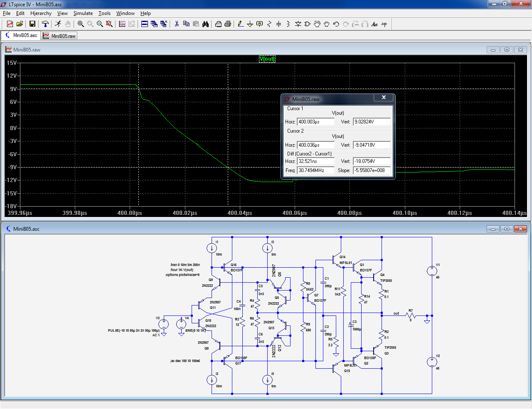Run the simulation with the running man icon
This screenshot has height=409, width=532.
tap(58, 24)
